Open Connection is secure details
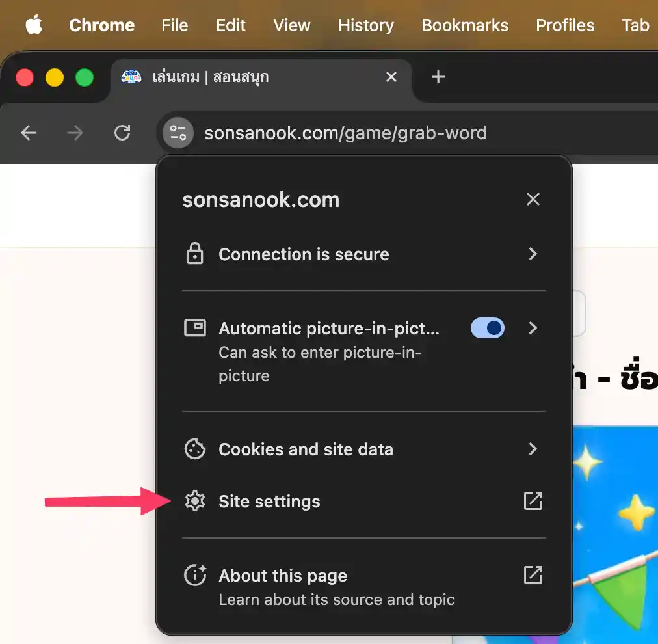Image resolution: width=658 pixels, height=644 pixels. [x=364, y=254]
